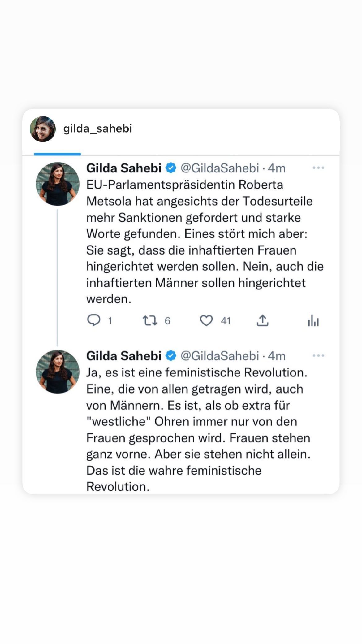This screenshot has width=362, height=644.
Task: Tap the gilda_sahebi story username
Action: [97, 128]
